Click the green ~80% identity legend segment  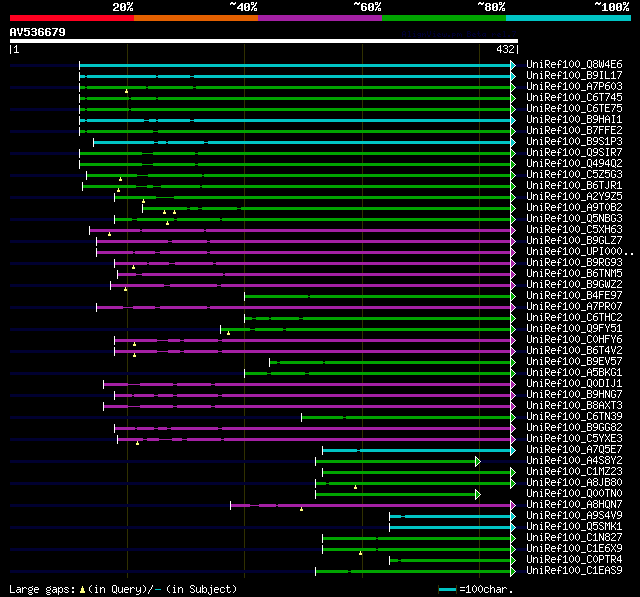click(x=444, y=18)
